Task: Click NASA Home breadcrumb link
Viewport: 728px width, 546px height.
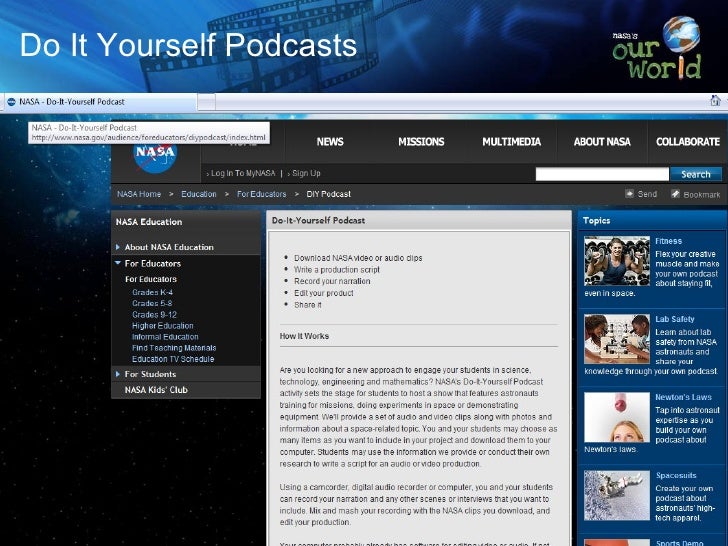Action: [139, 194]
